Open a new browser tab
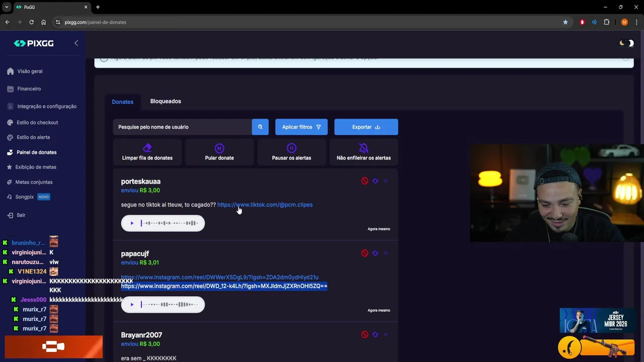The image size is (644, 362). point(98,7)
